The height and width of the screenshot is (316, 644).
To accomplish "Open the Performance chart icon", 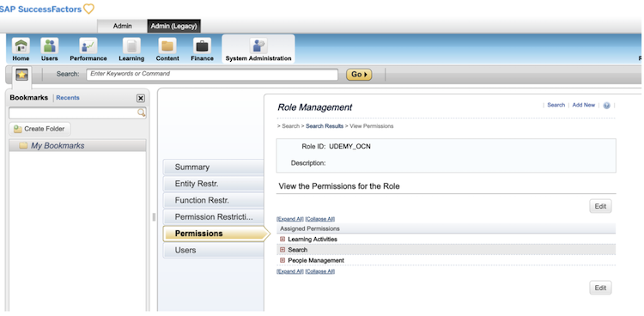I will (88, 46).
